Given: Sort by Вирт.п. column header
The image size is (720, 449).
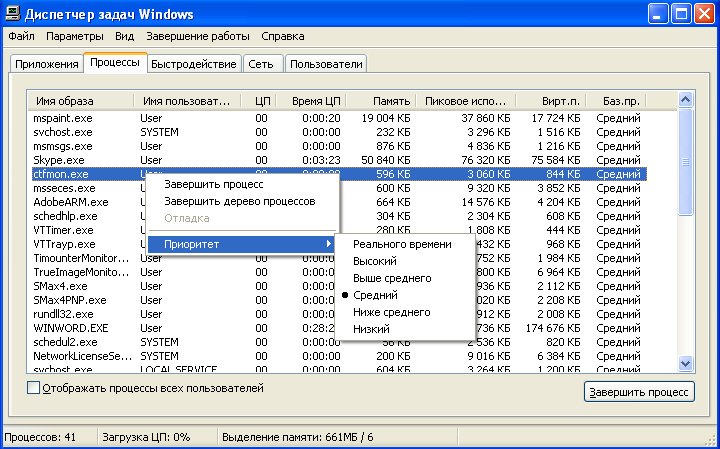Looking at the screenshot, I should click(x=551, y=101).
